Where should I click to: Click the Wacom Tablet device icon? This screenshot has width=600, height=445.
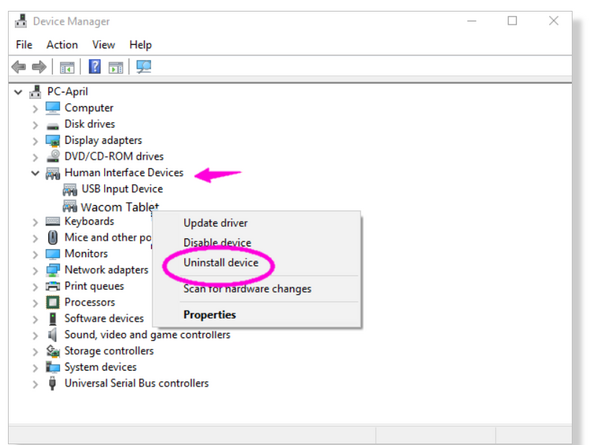click(70, 206)
